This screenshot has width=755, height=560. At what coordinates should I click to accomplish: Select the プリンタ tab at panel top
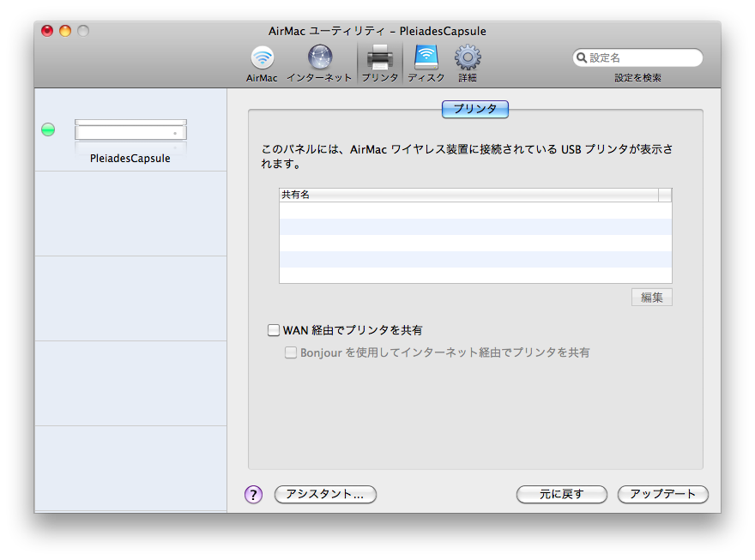(x=475, y=109)
